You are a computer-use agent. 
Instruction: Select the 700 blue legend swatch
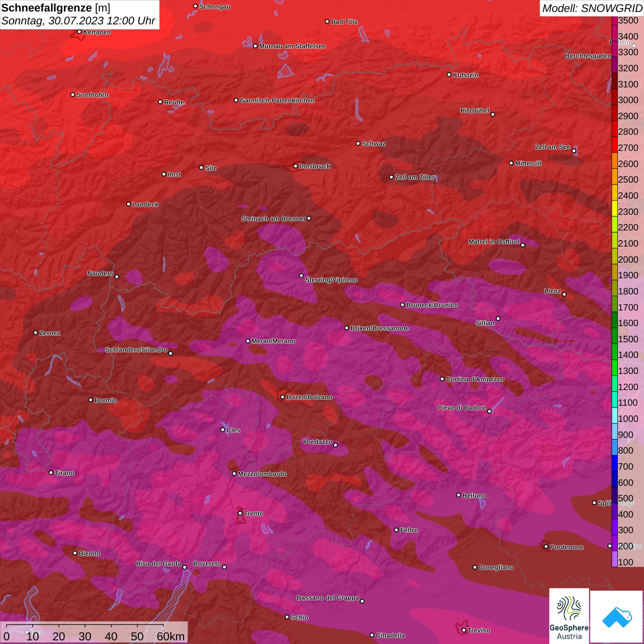pos(615,463)
